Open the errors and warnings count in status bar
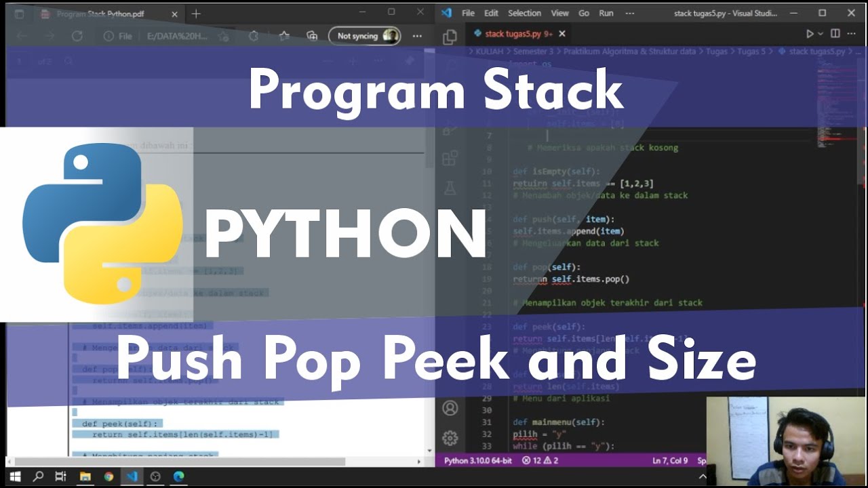The image size is (868, 488). 540,460
